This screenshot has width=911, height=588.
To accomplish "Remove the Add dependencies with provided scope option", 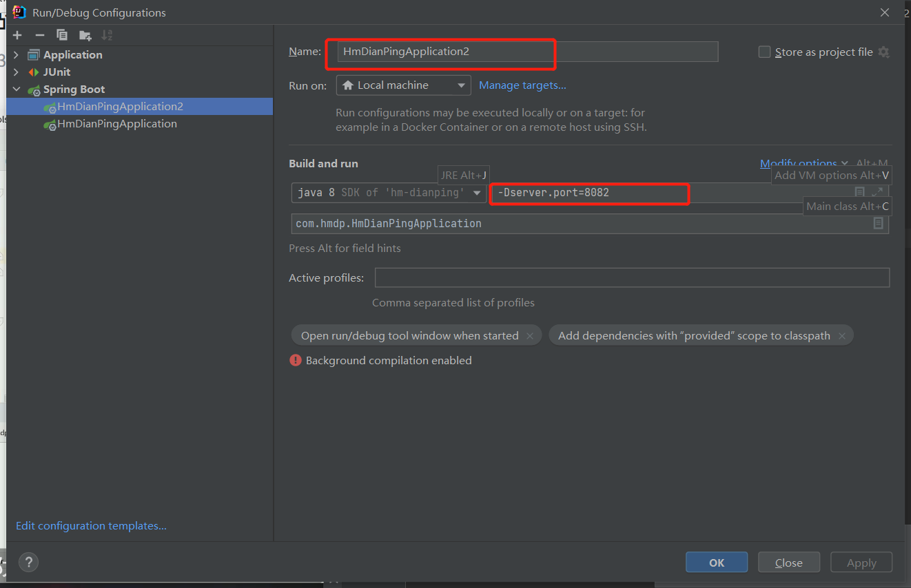I will [841, 336].
